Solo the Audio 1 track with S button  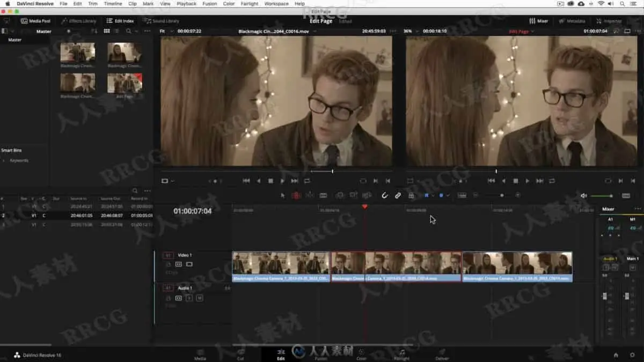[189, 298]
